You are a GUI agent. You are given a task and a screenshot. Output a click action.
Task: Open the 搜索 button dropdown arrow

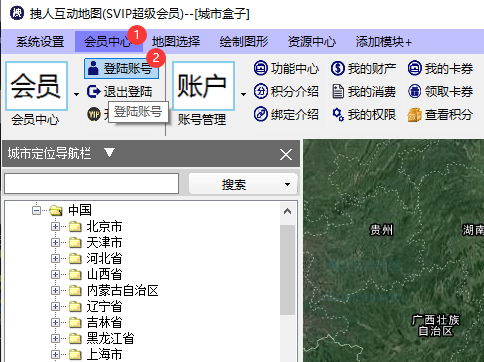(x=287, y=184)
